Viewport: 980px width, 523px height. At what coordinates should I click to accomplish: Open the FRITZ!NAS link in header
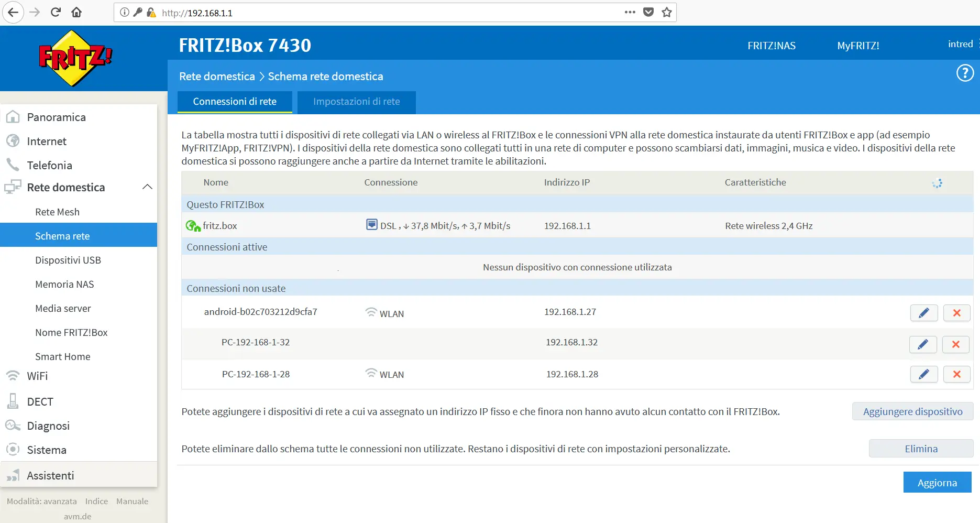click(771, 46)
